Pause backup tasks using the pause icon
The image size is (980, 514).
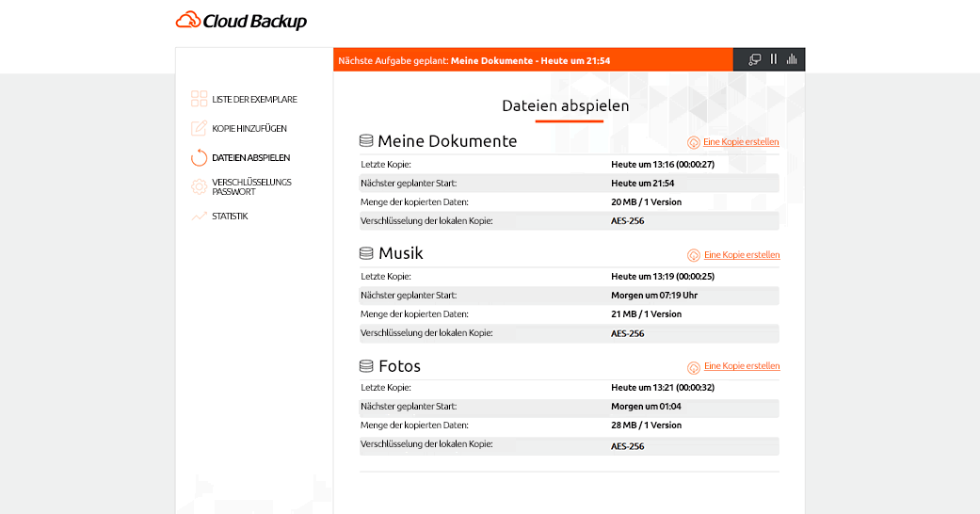point(774,59)
